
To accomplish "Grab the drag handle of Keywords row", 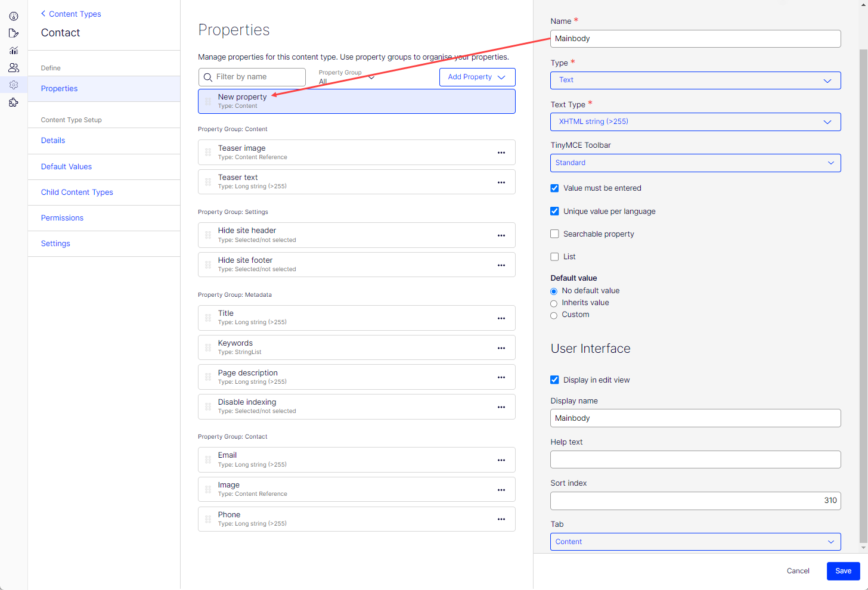I will coord(208,347).
